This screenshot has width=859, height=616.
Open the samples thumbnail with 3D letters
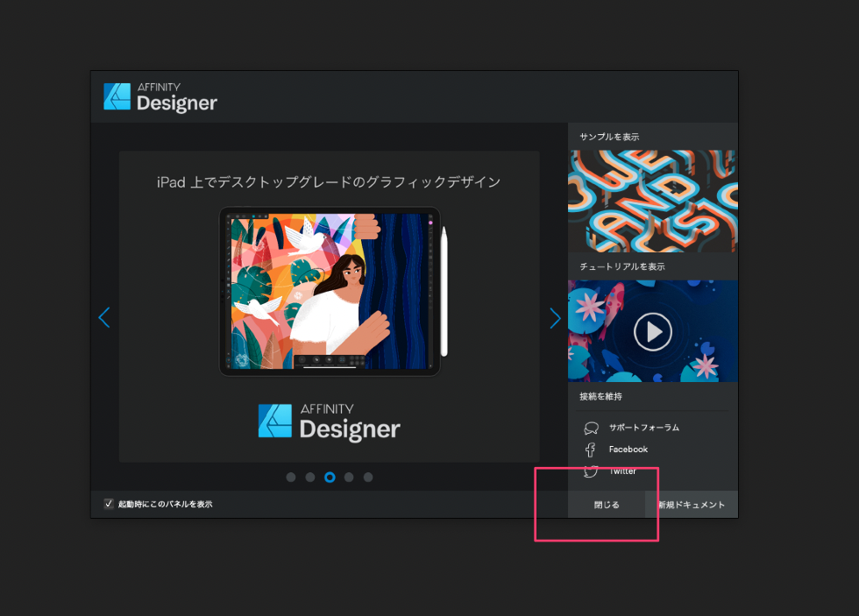coord(652,201)
